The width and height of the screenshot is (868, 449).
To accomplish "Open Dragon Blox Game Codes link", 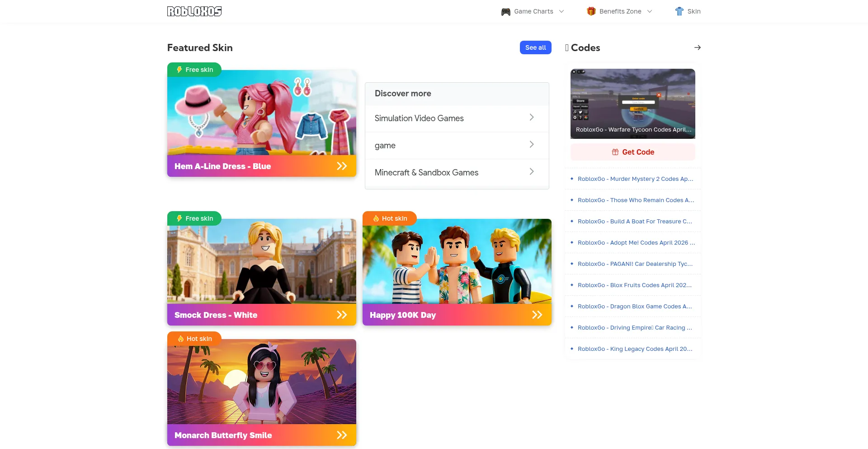I will 635,307.
